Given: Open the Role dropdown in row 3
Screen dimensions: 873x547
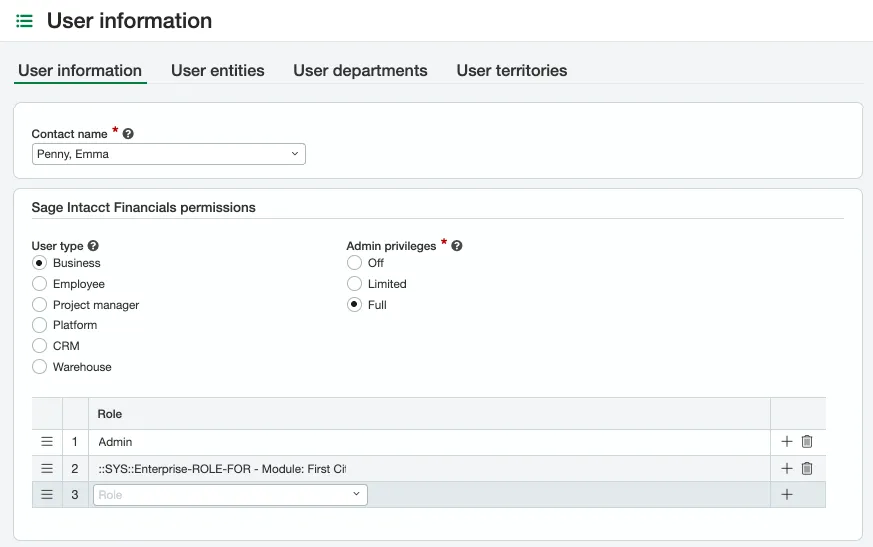Looking at the screenshot, I should [x=230, y=495].
